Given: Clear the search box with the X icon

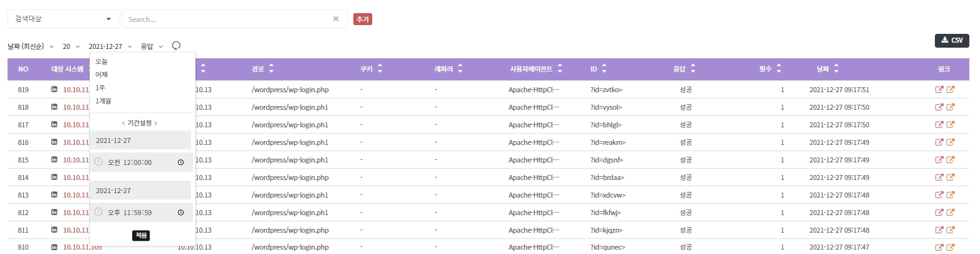Looking at the screenshot, I should pyautogui.click(x=336, y=19).
